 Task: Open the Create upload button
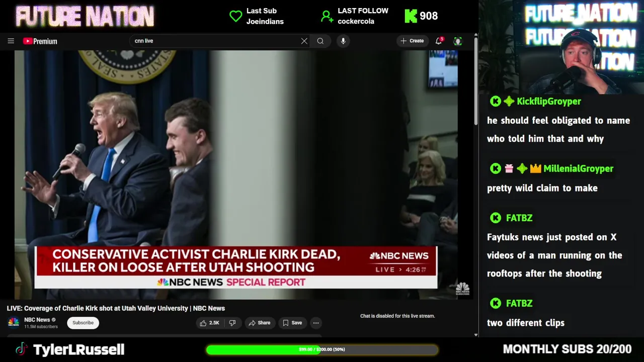(412, 41)
